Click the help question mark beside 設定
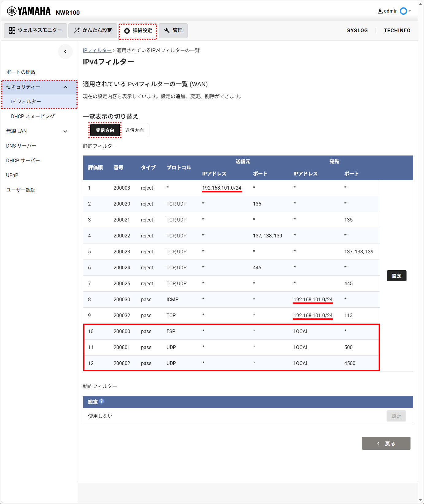 pyautogui.click(x=102, y=401)
